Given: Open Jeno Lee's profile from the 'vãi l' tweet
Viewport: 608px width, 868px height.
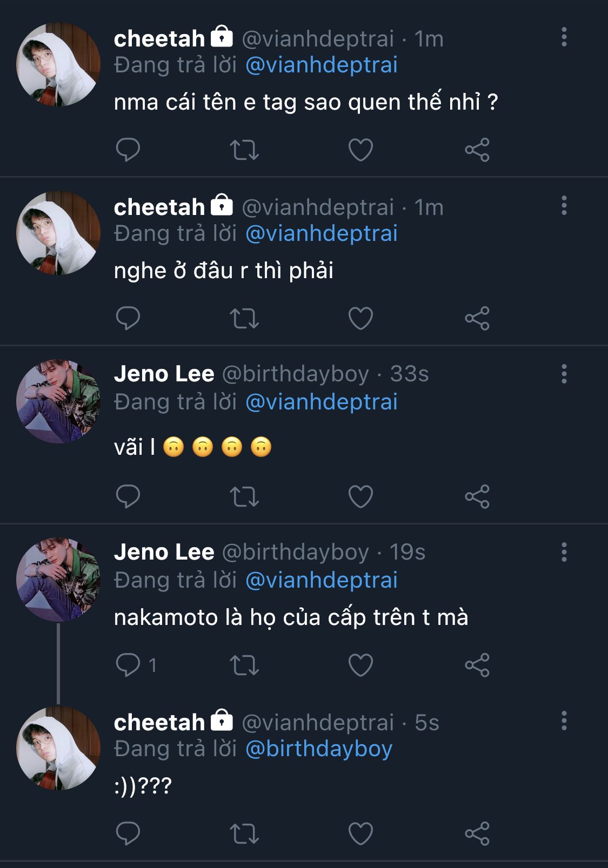Looking at the screenshot, I should tap(164, 374).
